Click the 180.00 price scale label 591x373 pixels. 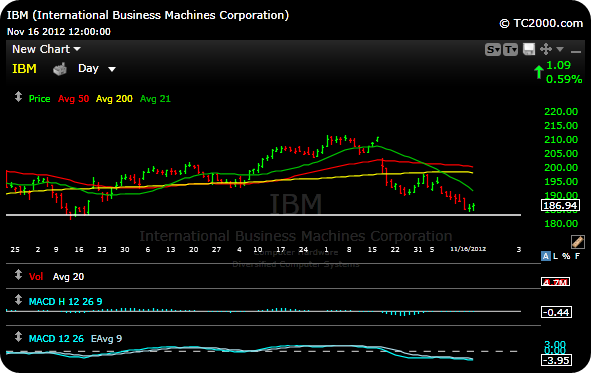[561, 223]
